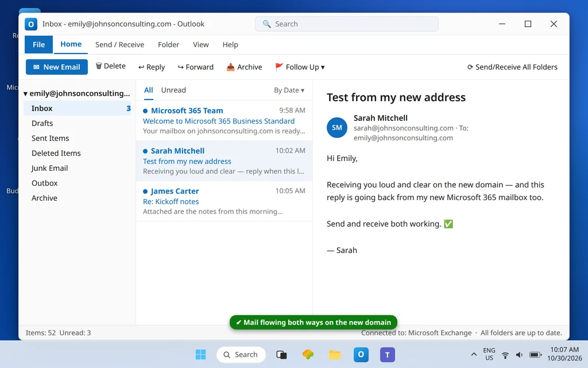This screenshot has width=588, height=368.
Task: Delete the selected message
Action: pos(111,66)
